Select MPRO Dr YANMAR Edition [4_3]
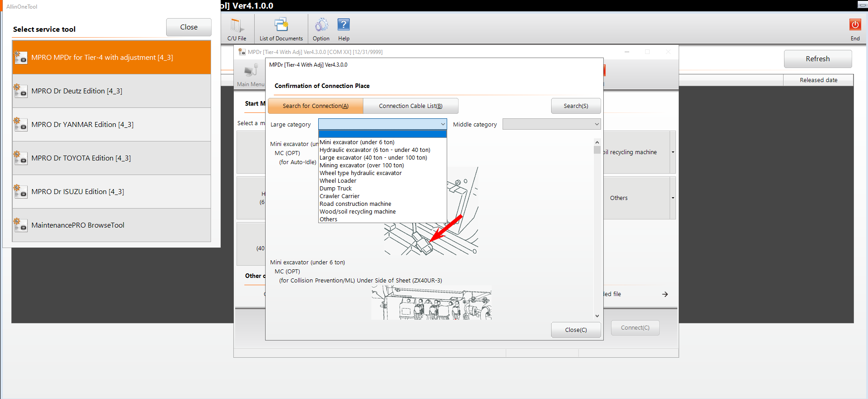 tap(112, 125)
